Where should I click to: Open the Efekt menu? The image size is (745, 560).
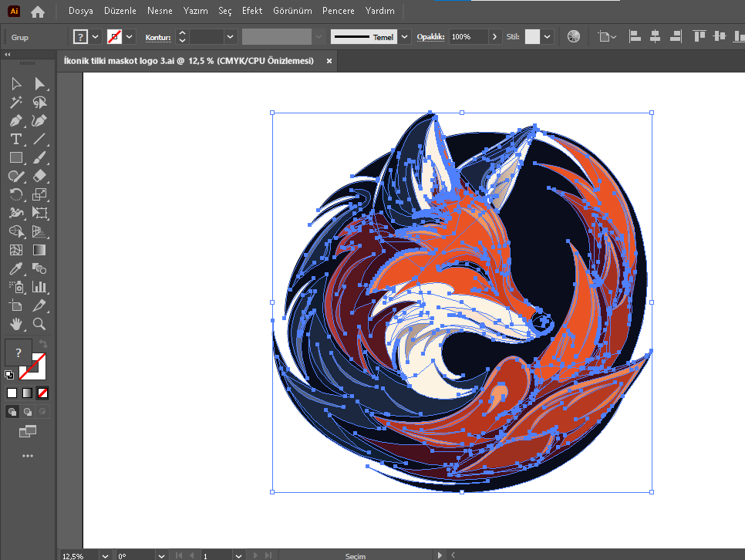click(252, 11)
